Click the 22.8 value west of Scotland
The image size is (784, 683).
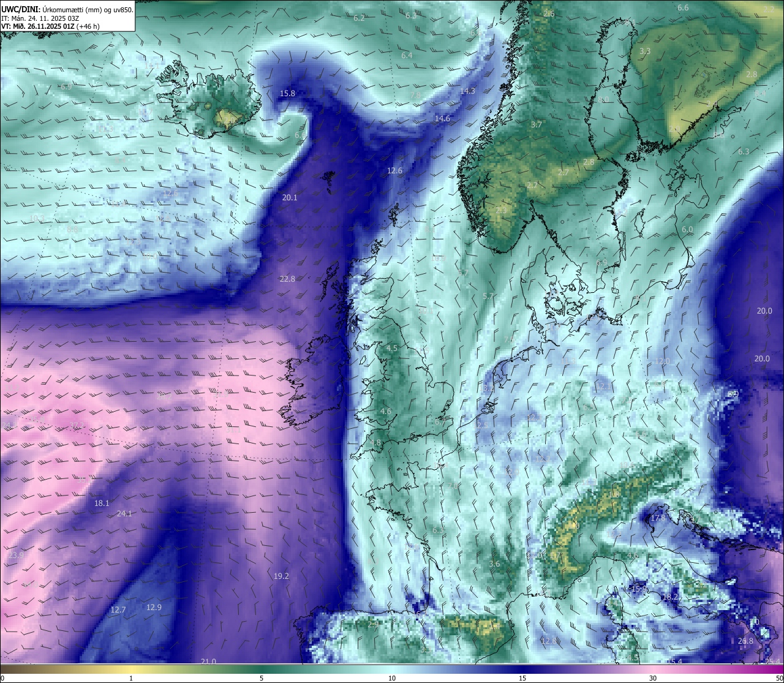(x=287, y=279)
